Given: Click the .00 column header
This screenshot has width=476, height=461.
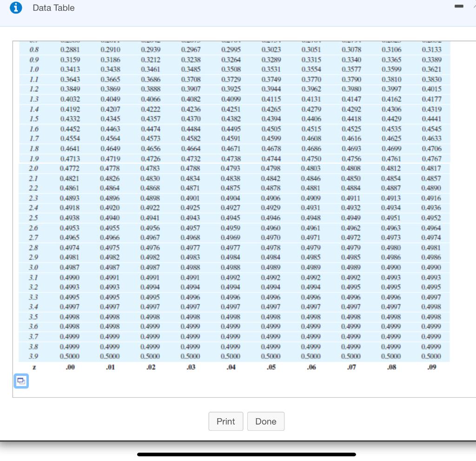Looking at the screenshot, I should (x=70, y=367).
